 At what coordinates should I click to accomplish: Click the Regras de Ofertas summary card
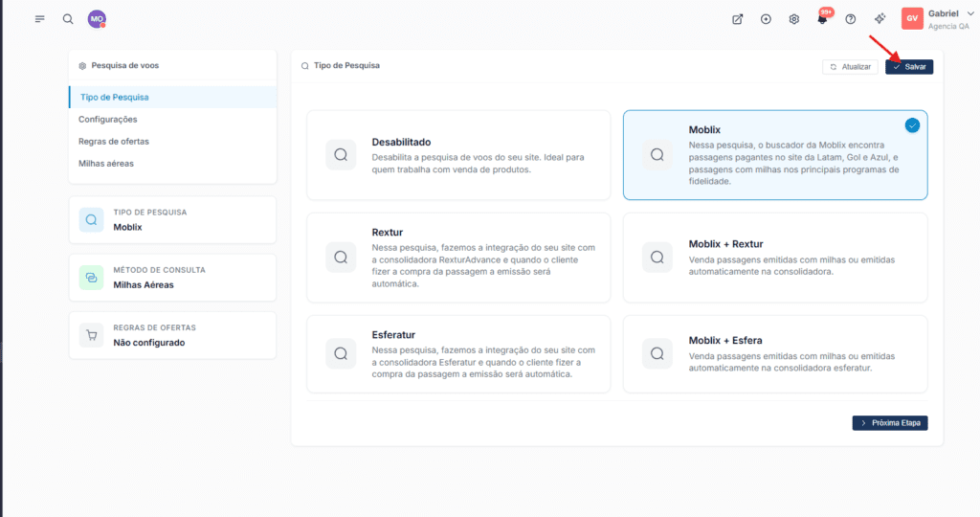click(x=172, y=335)
